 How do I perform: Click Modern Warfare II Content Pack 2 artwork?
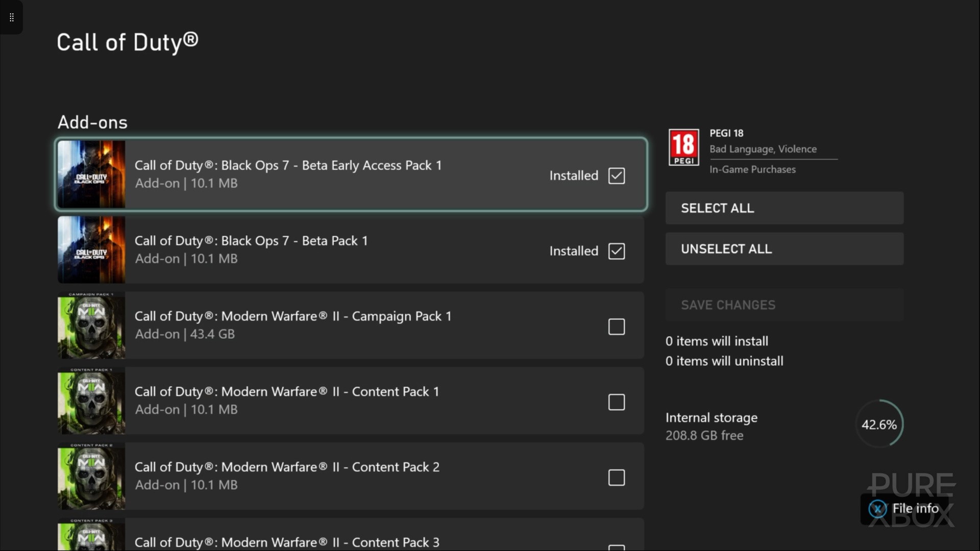91,477
